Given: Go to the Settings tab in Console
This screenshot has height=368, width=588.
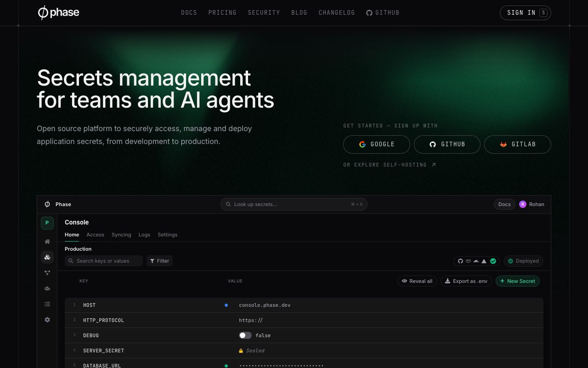Looking at the screenshot, I should (167, 235).
